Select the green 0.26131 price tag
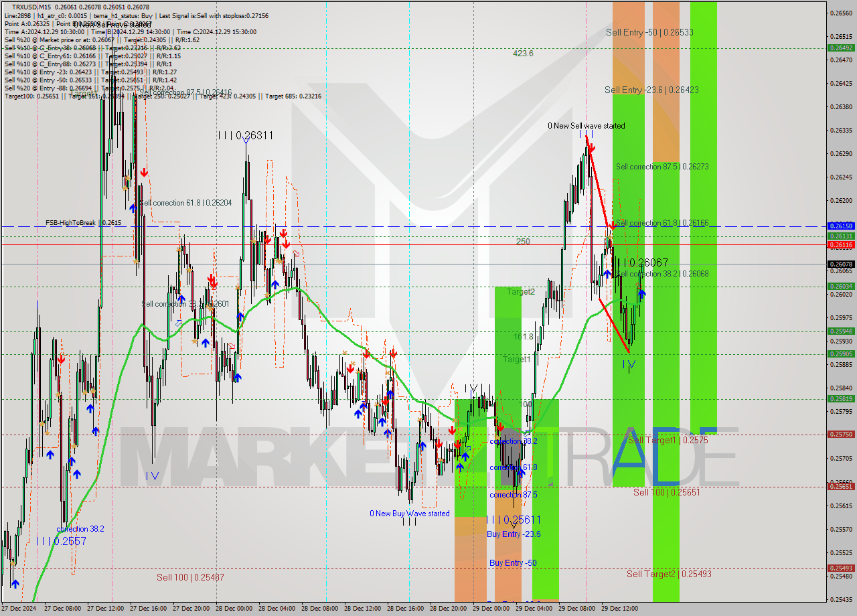 tap(841, 236)
